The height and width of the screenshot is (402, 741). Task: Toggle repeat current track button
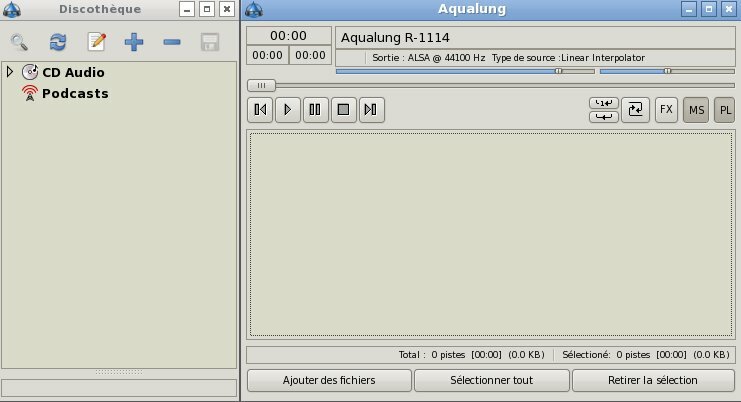point(603,103)
